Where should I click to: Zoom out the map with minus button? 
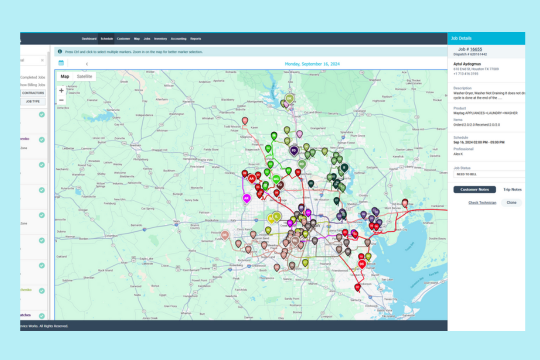(61, 100)
